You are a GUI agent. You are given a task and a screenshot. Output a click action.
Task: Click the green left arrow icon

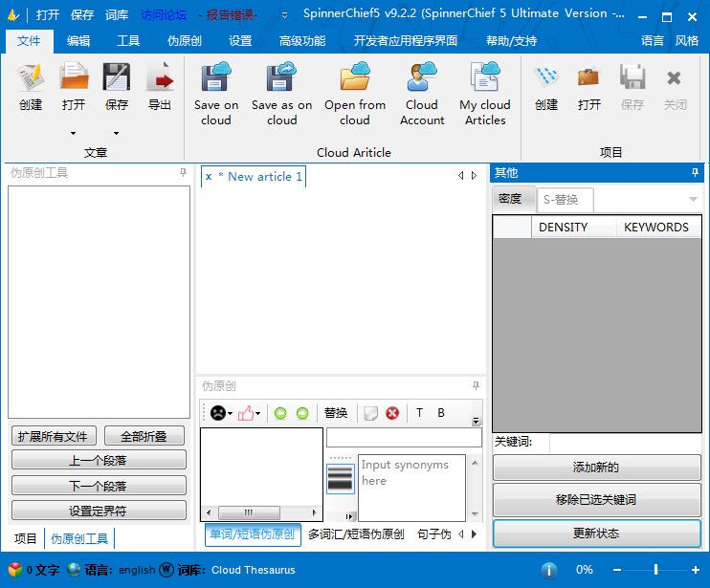pos(280,413)
